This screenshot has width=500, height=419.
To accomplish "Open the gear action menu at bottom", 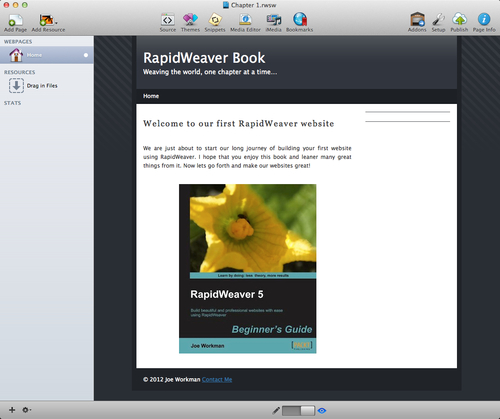I will (26, 410).
